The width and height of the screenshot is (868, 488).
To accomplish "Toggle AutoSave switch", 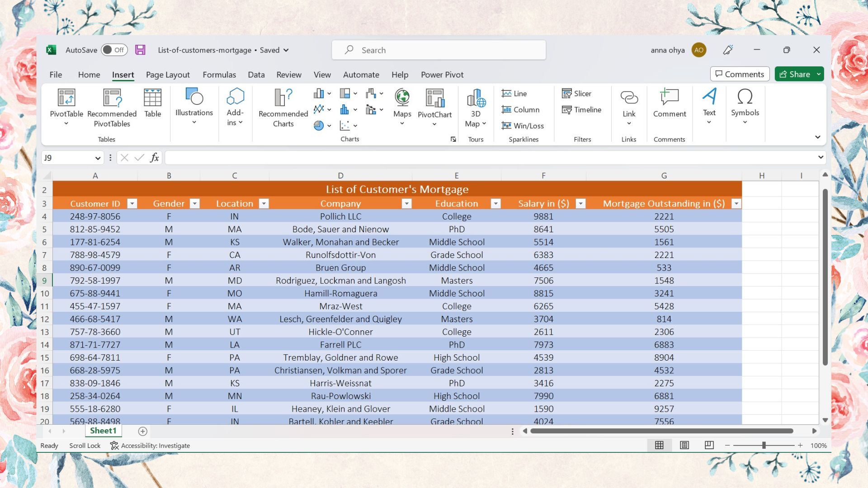I will [x=114, y=50].
